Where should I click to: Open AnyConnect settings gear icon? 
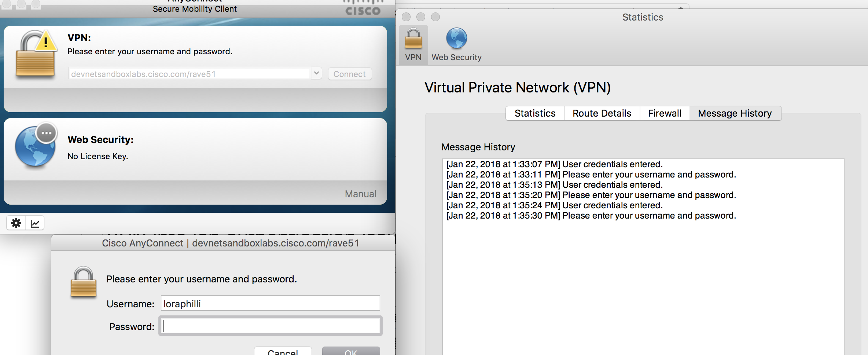click(x=16, y=223)
